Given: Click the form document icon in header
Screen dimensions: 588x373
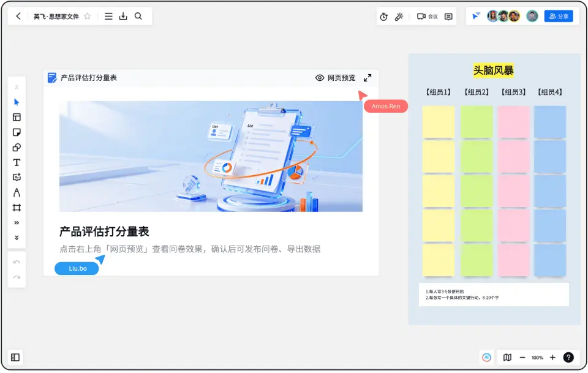Looking at the screenshot, I should coord(52,78).
